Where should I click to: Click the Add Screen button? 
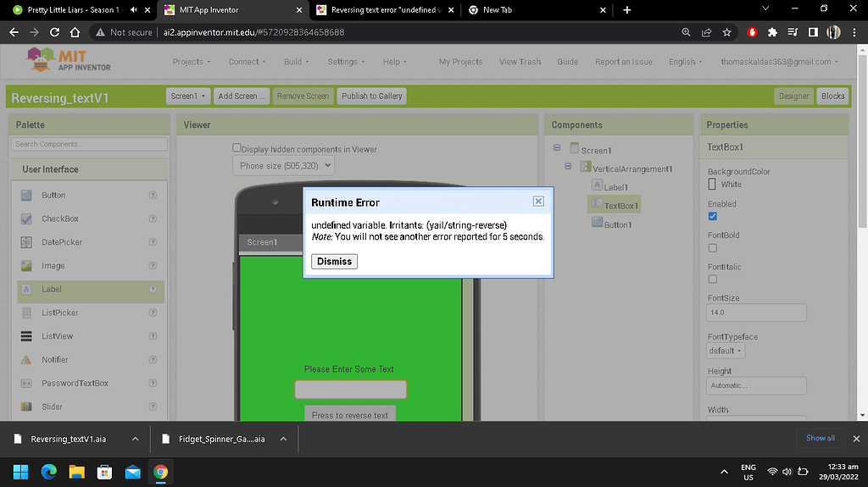tap(242, 96)
